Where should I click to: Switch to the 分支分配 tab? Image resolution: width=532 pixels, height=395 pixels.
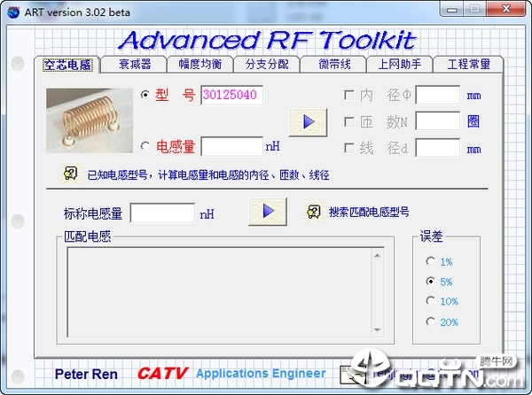[x=267, y=64]
